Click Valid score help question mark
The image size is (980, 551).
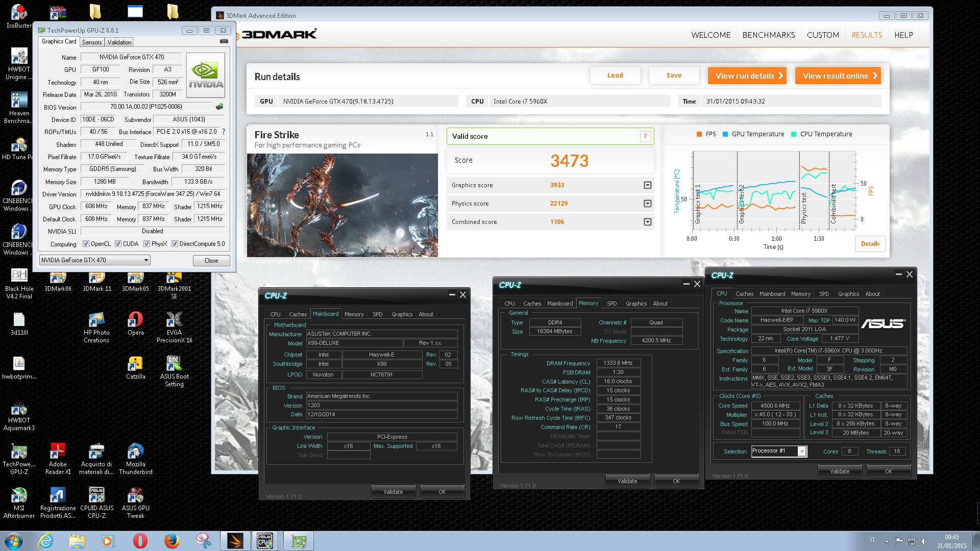pyautogui.click(x=645, y=136)
